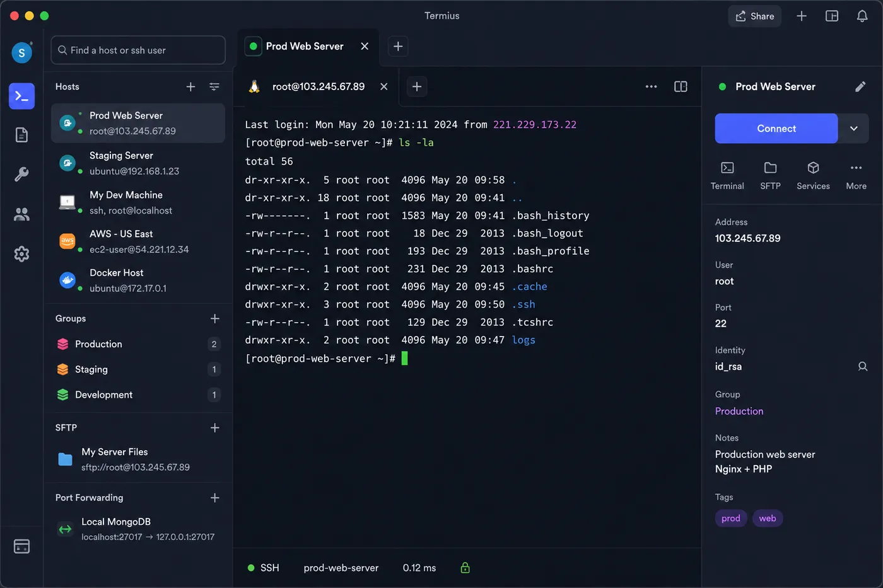The height and width of the screenshot is (588, 883).
Task: Click the Share button
Action: [754, 16]
